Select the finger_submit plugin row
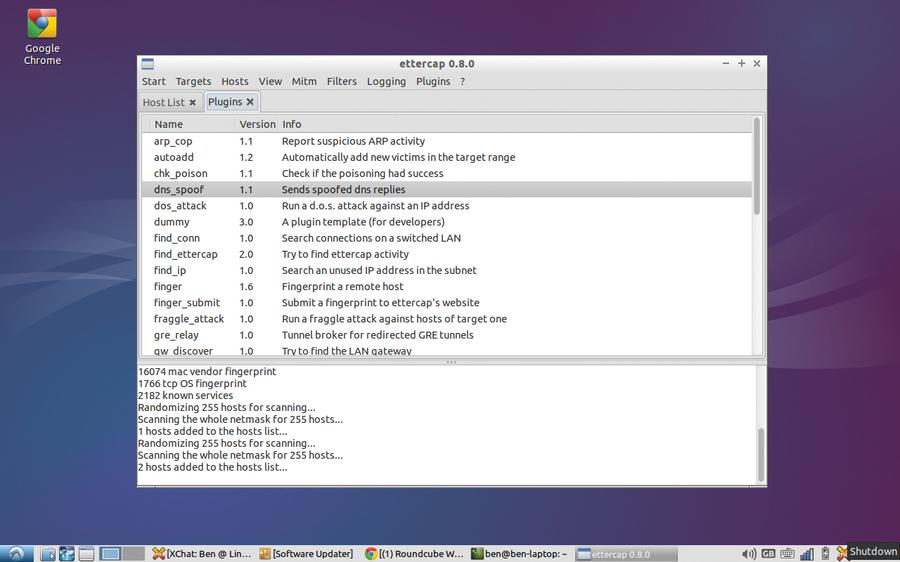The height and width of the screenshot is (562, 900). click(447, 303)
